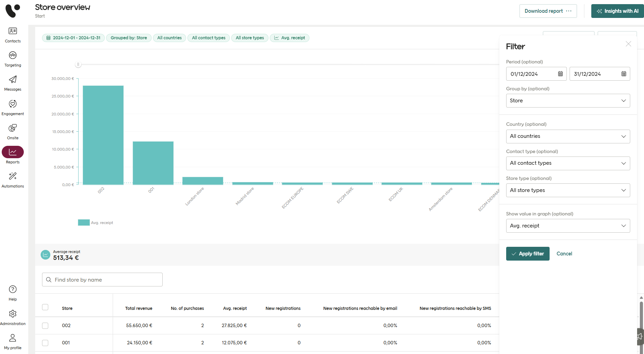Click the All contact types filter chip
The height and width of the screenshot is (354, 644).
click(208, 38)
